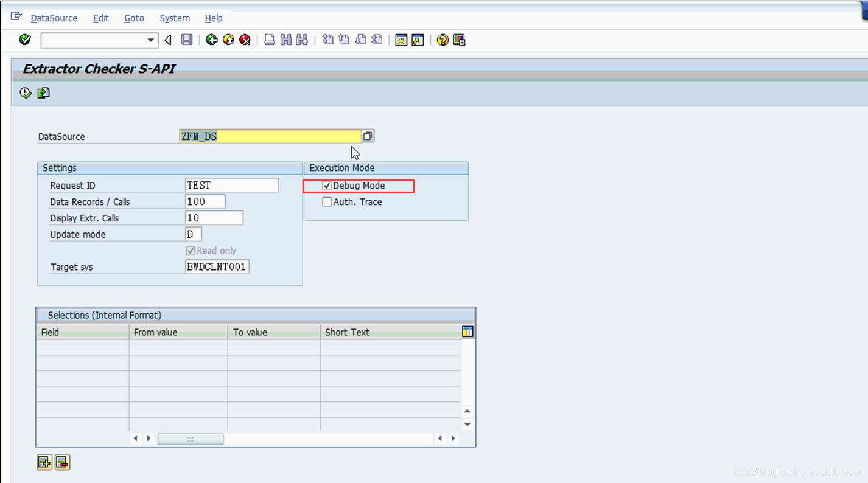Viewport: 868px width, 483px height.
Task: Open the table settings configuration icon
Action: [x=467, y=332]
